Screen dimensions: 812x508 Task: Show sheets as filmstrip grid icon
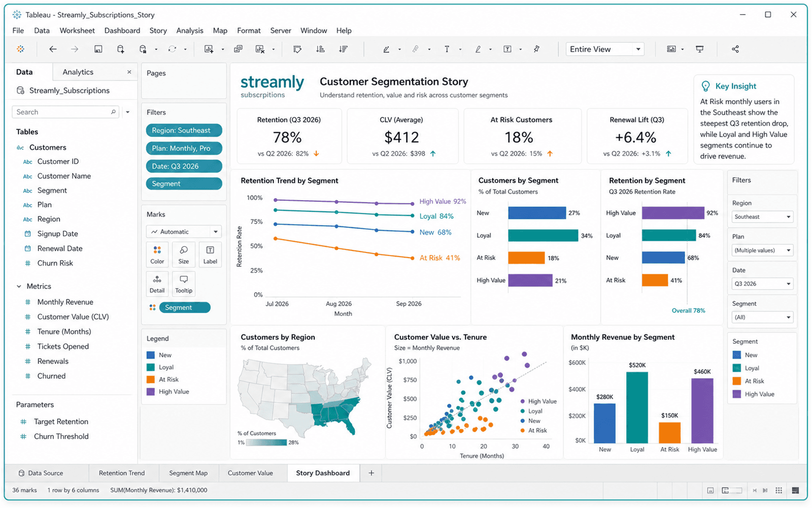point(779,490)
